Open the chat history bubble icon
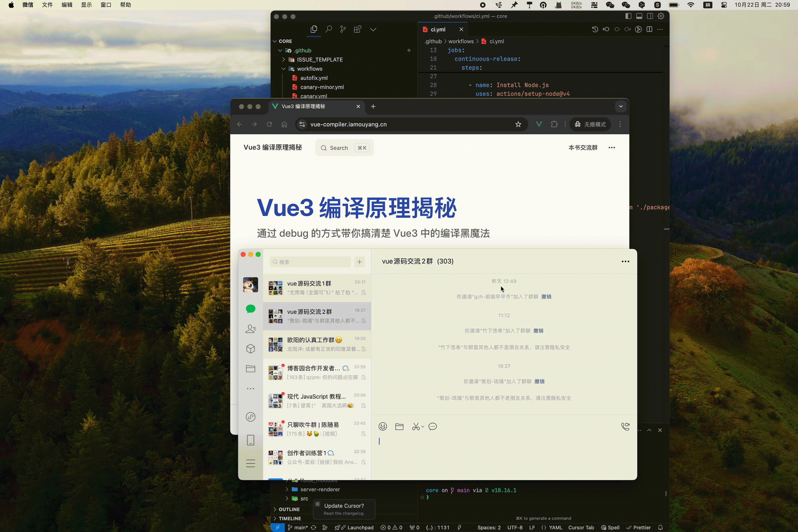 (x=432, y=426)
